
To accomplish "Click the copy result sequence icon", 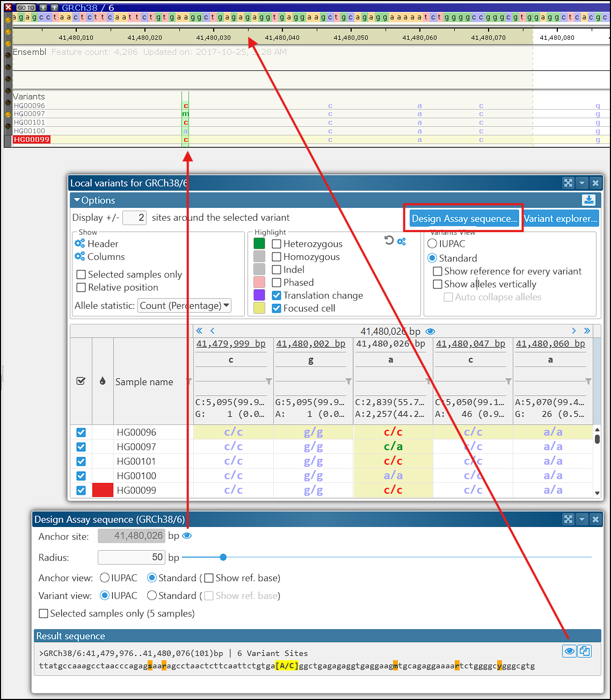I will pyautogui.click(x=585, y=651).
